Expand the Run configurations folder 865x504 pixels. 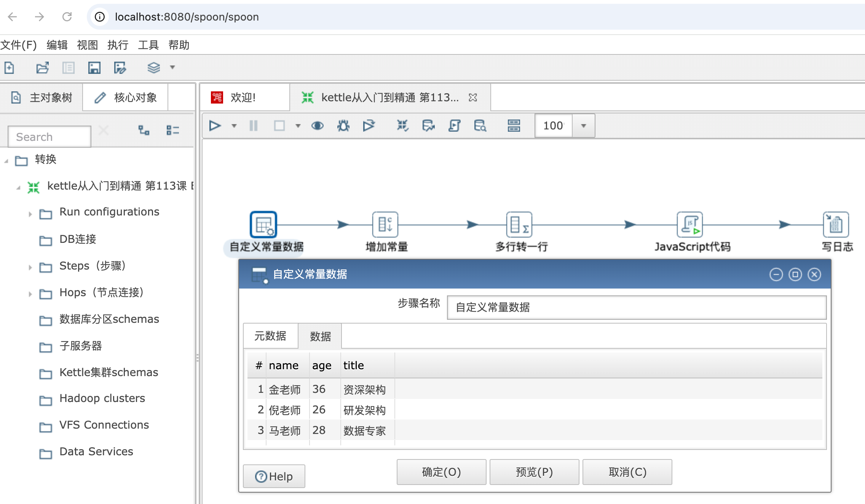pos(30,214)
